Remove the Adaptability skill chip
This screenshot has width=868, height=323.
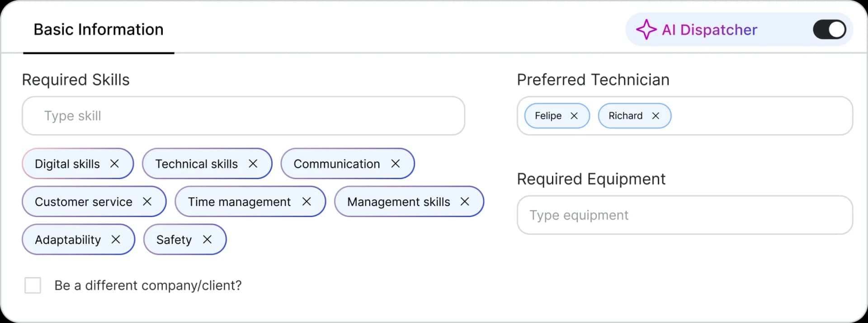[x=116, y=240]
